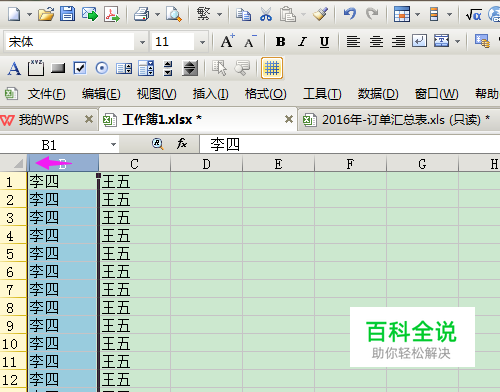The image size is (500, 392).
Task: Activate the format painter brush
Action: [x=320, y=14]
